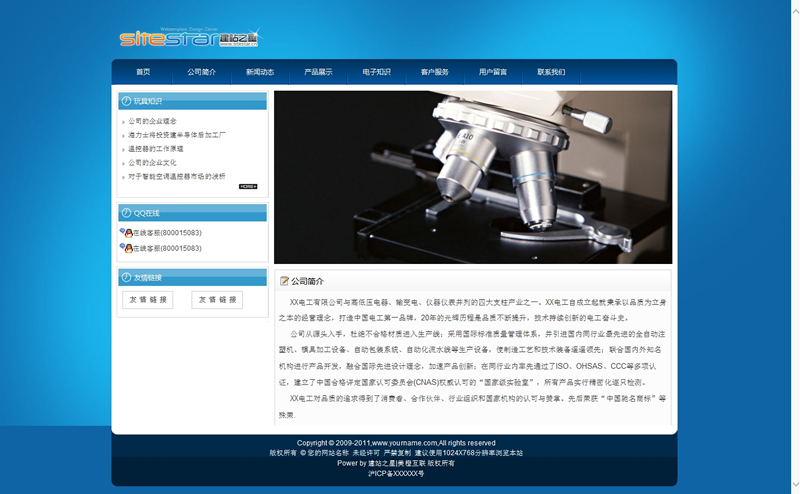Image resolution: width=800 pixels, height=494 pixels.
Task: Click the clock icon beside QQ在线 header
Action: (x=126, y=213)
